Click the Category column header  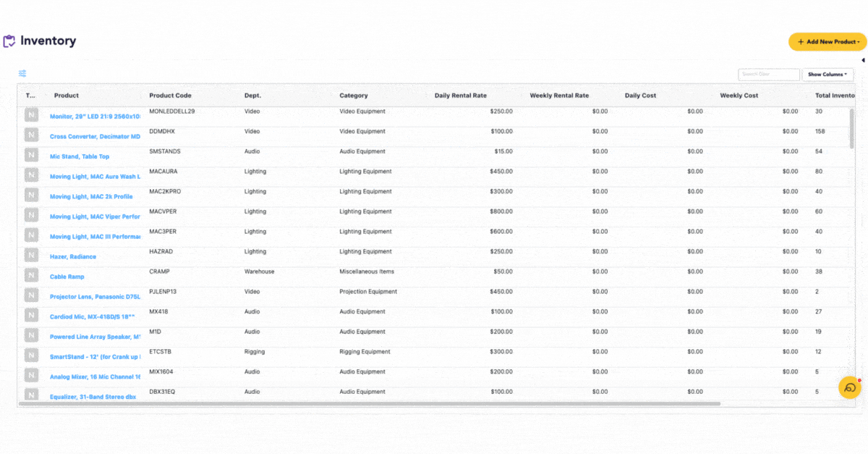pyautogui.click(x=354, y=96)
